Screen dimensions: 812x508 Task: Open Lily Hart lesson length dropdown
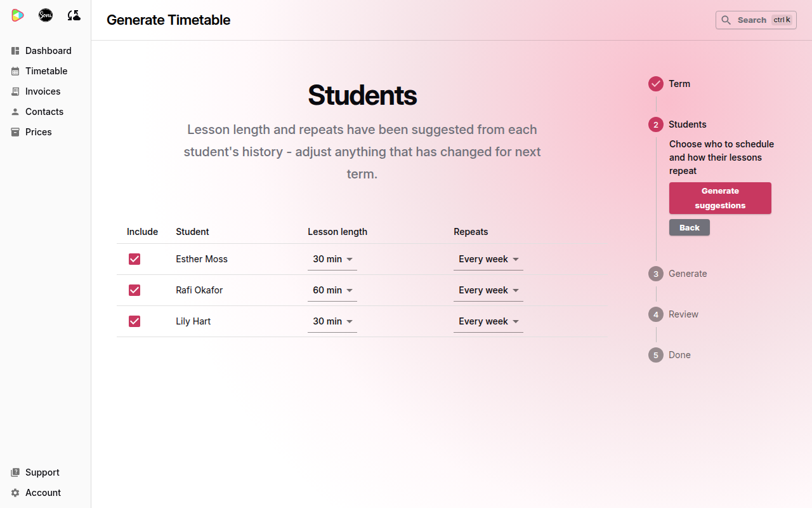[332, 321]
